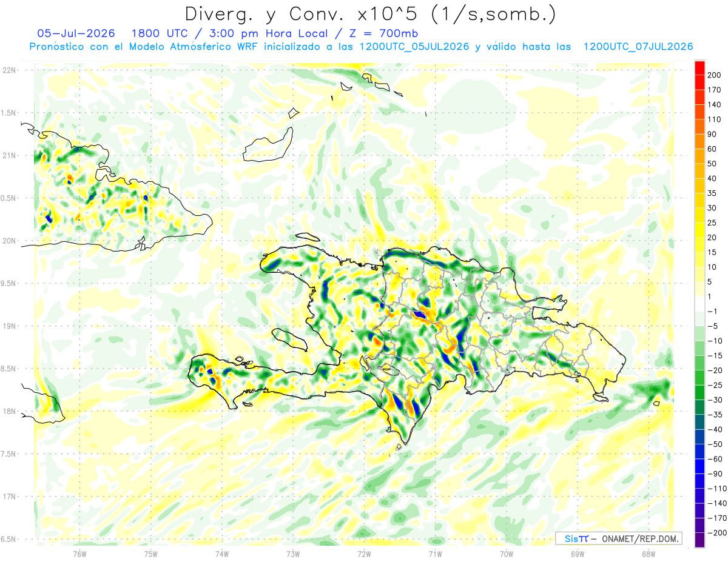728x562 pixels.
Task: Click the '71W' longitude label
Action: click(435, 554)
